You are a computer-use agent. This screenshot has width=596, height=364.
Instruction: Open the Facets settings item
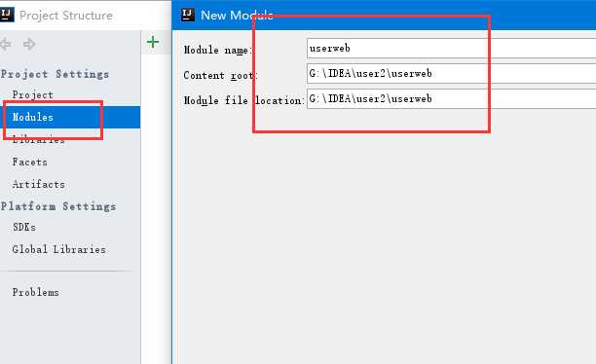click(30, 162)
